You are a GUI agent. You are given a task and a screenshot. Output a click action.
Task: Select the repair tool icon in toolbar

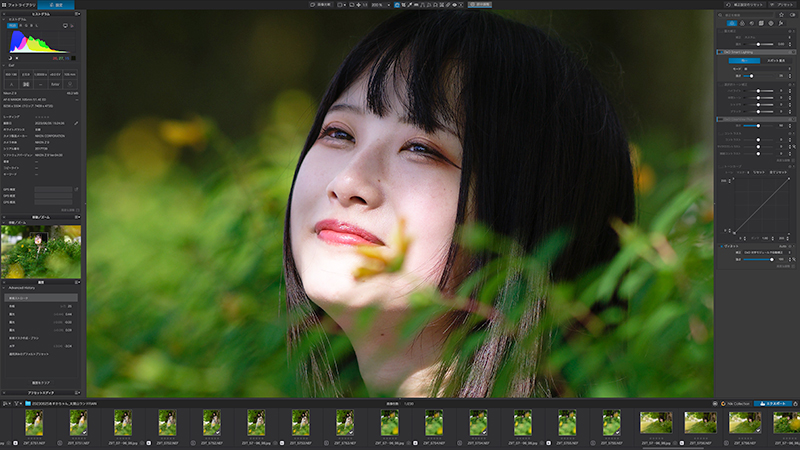tap(448, 5)
